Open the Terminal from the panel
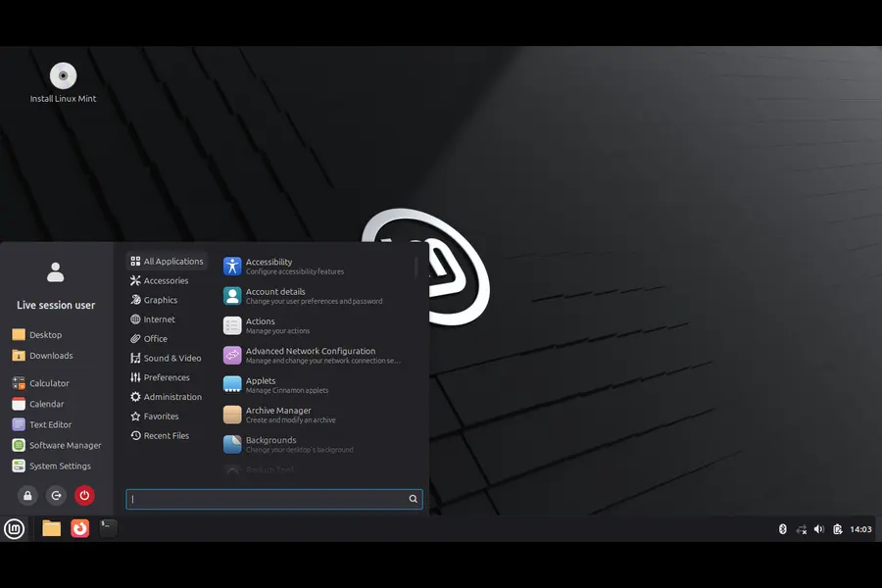Viewport: 882px width, 588px height. point(108,528)
